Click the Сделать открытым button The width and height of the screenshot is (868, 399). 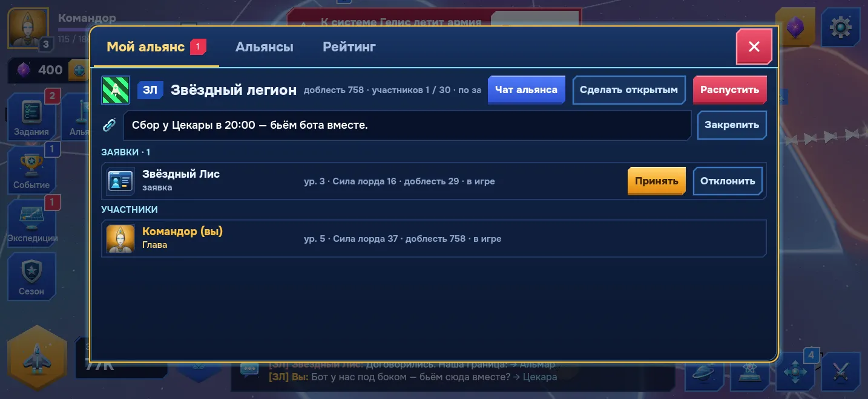click(629, 90)
